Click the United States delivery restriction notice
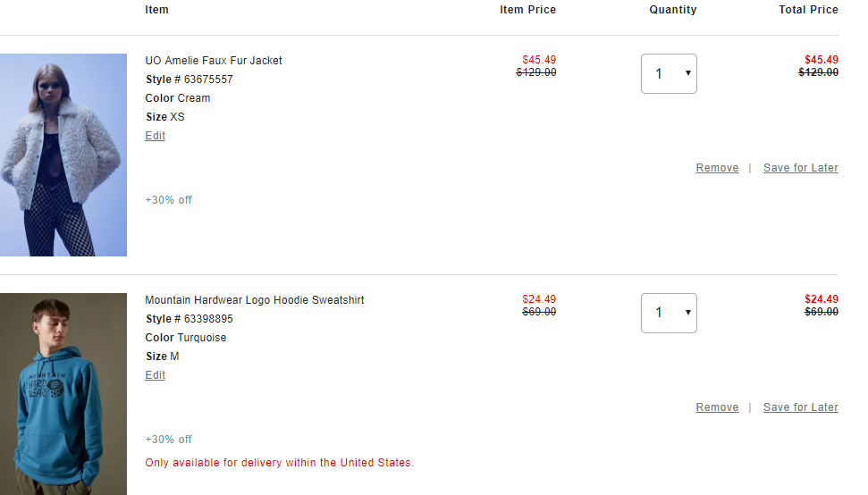 click(280, 462)
